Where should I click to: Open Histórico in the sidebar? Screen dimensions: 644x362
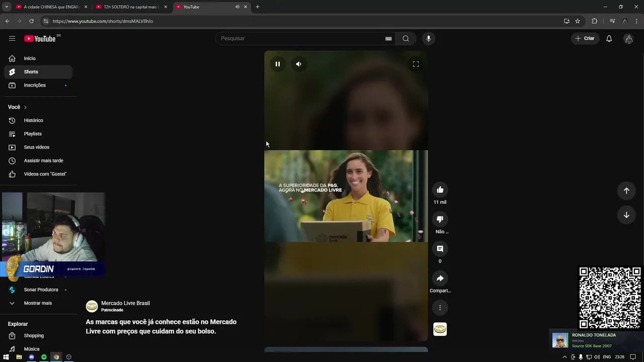(38, 121)
